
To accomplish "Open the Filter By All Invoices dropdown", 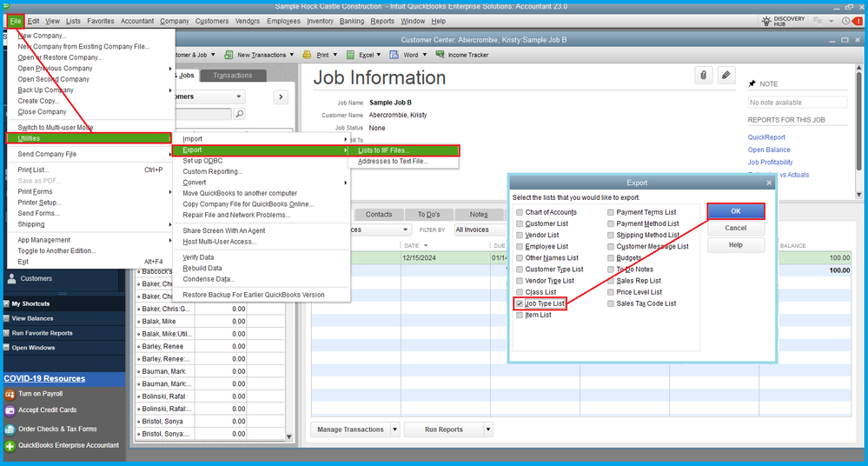I will tap(480, 230).
